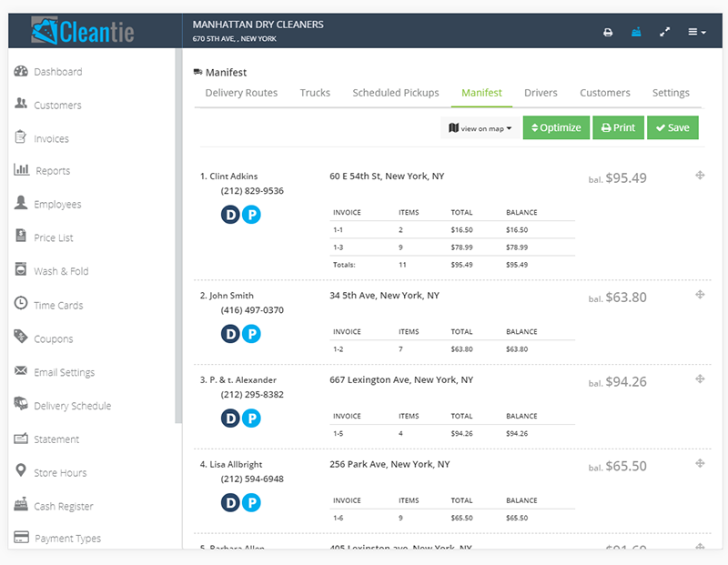Image resolution: width=728 pixels, height=565 pixels.
Task: Open Dashboard from the sidebar
Action: (x=57, y=72)
